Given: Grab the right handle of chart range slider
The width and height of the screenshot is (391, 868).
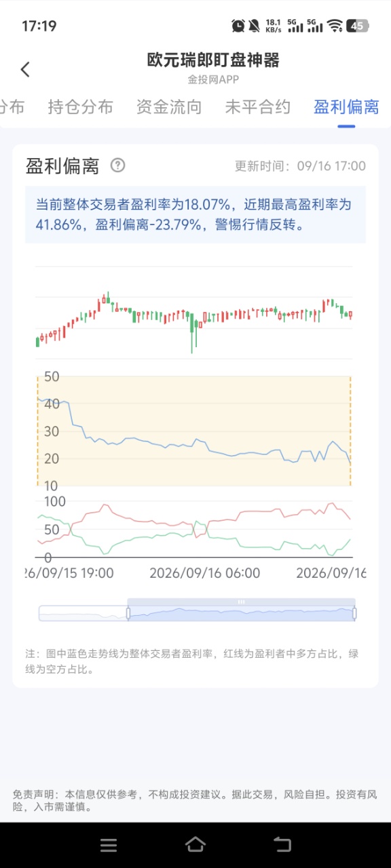Looking at the screenshot, I should tap(354, 613).
